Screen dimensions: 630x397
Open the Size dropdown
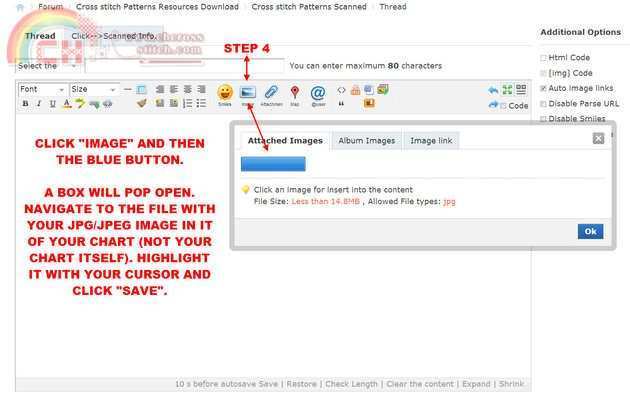coord(94,89)
